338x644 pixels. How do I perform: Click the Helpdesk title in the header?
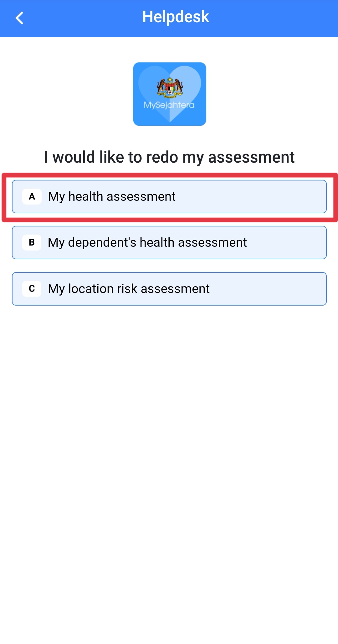pyautogui.click(x=176, y=17)
